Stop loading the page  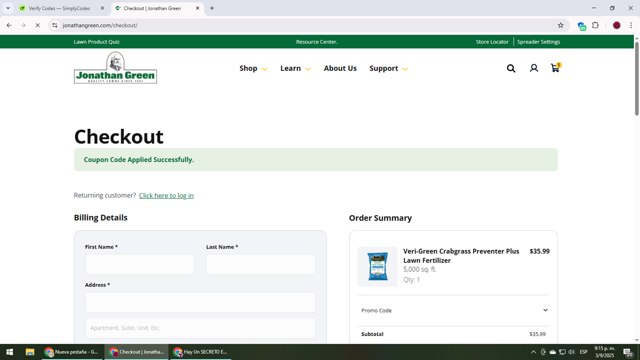(x=37, y=25)
